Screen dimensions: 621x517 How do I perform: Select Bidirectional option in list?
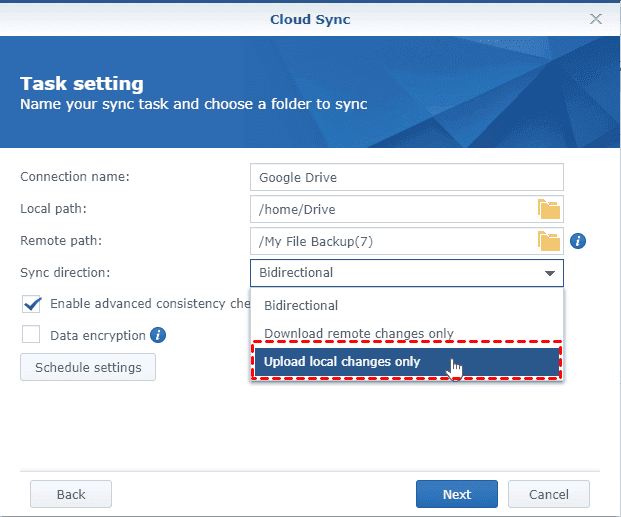(x=301, y=305)
